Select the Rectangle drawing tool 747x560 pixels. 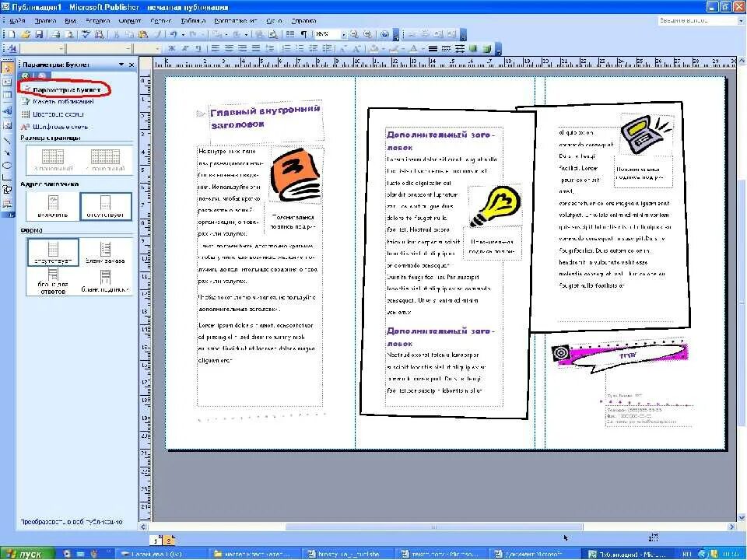7,177
